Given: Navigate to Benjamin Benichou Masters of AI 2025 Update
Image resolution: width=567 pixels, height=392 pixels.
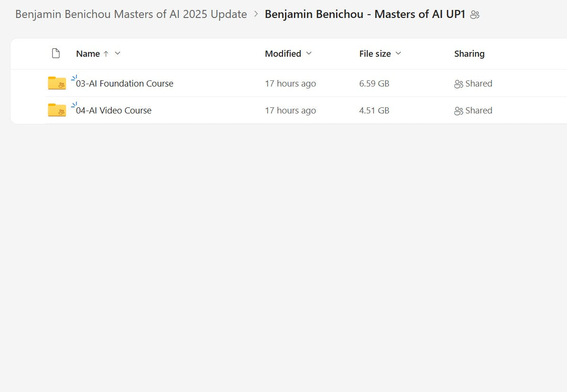Looking at the screenshot, I should click(x=131, y=14).
